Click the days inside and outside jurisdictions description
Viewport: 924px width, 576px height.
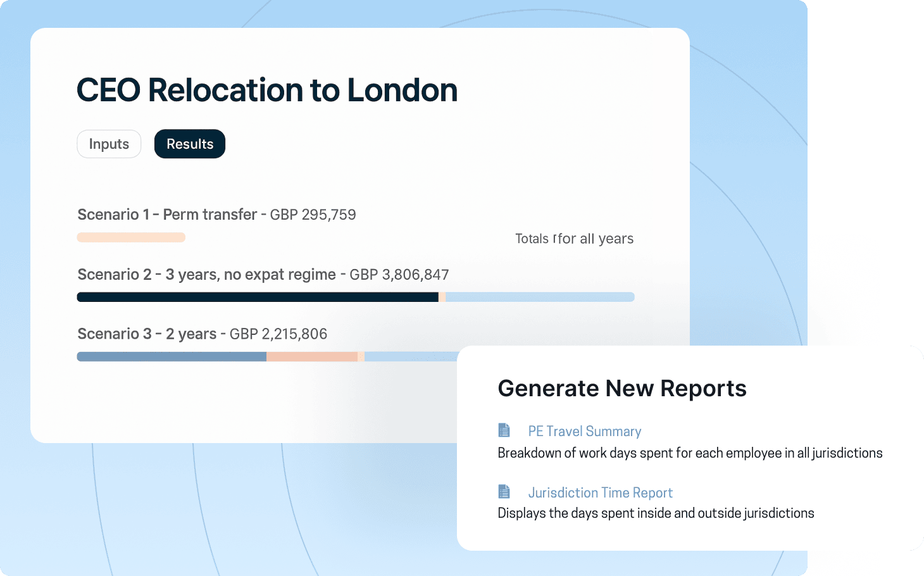(x=656, y=513)
